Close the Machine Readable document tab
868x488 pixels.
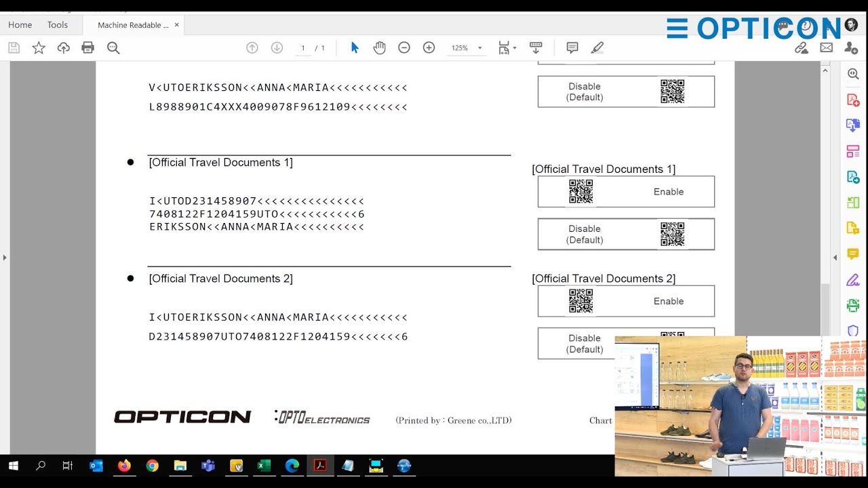(x=177, y=25)
